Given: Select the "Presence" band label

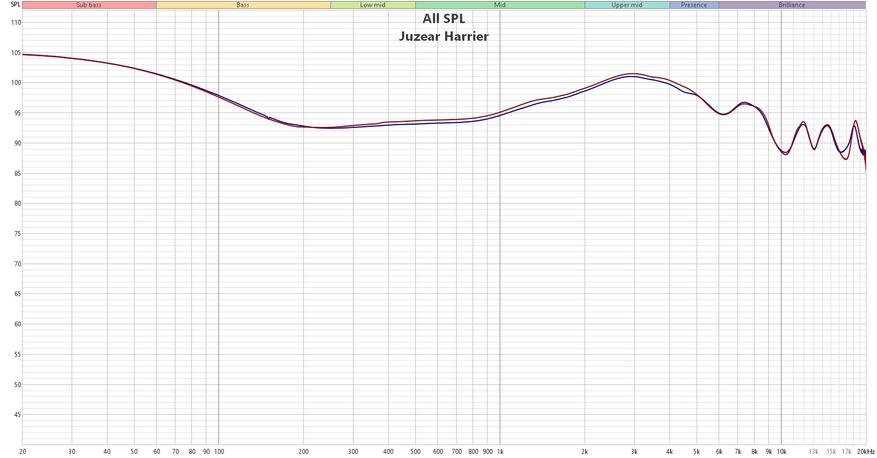Looking at the screenshot, I should point(694,5).
